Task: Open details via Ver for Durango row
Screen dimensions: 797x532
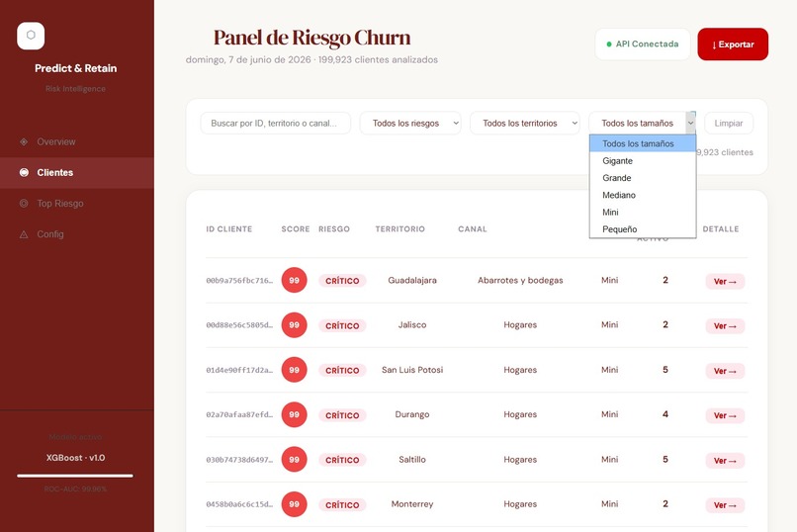Action: click(x=725, y=415)
